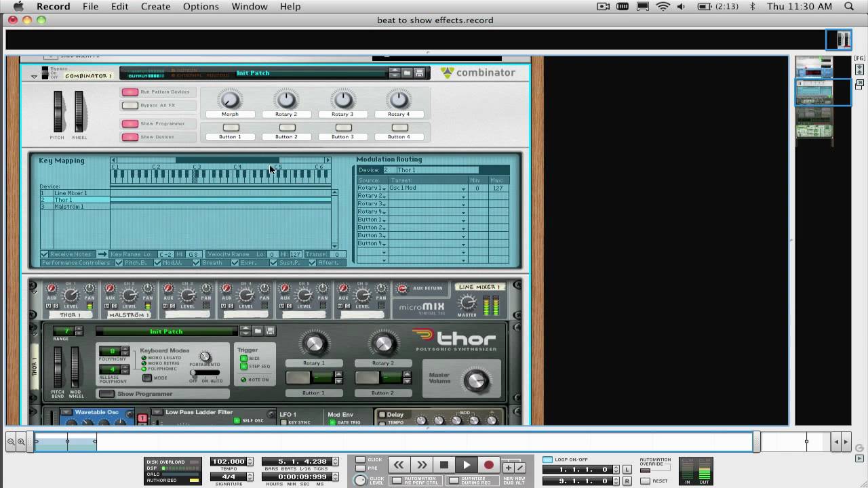
Task: Toggle the Pitch.B. performance controller checkbox
Action: [x=119, y=263]
